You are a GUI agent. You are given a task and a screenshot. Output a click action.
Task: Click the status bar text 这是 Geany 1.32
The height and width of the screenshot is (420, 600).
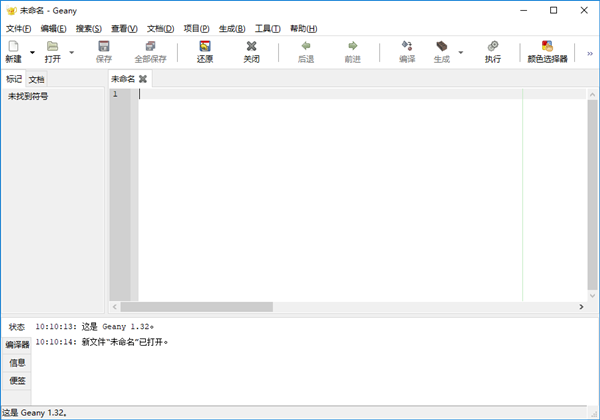(x=34, y=413)
